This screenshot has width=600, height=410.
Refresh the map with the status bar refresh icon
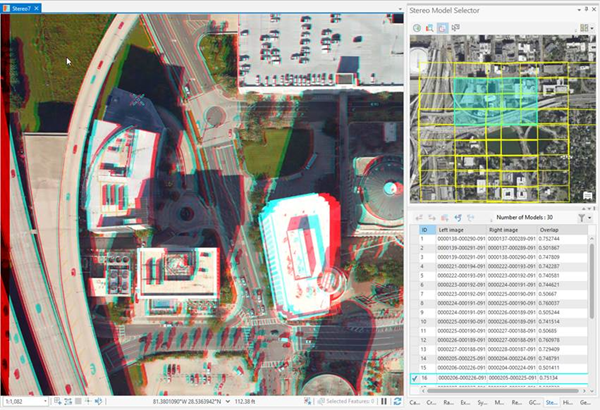point(396,401)
